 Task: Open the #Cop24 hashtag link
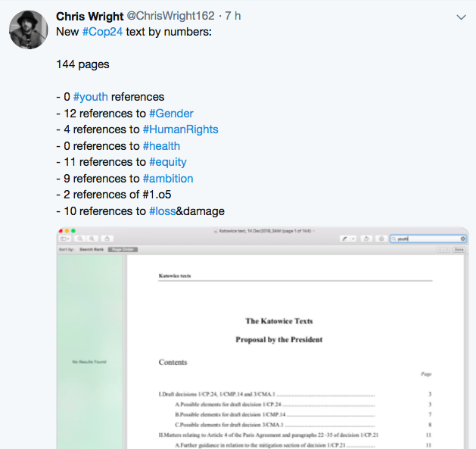(102, 32)
